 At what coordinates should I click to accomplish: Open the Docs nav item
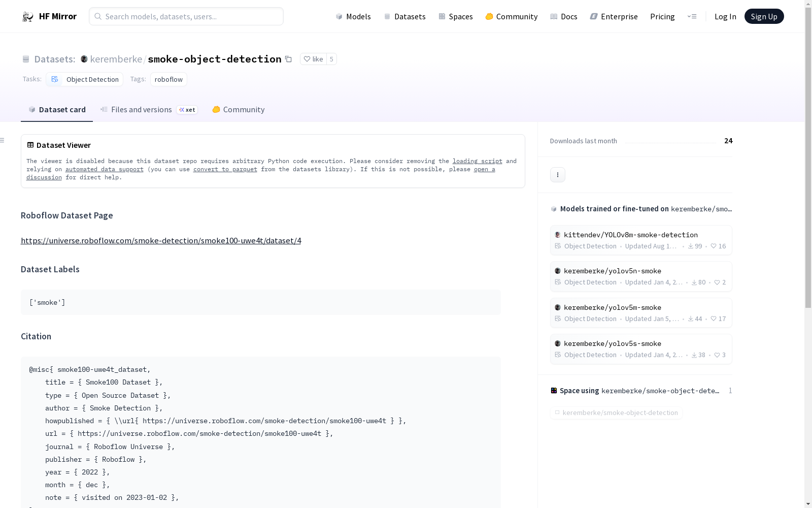[x=564, y=16]
